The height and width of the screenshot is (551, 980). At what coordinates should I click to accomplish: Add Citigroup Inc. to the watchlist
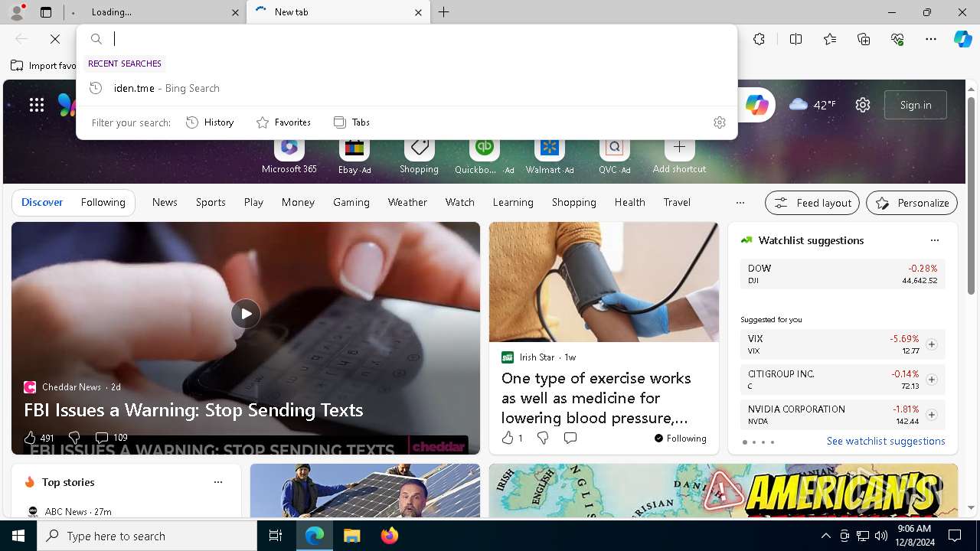931,380
